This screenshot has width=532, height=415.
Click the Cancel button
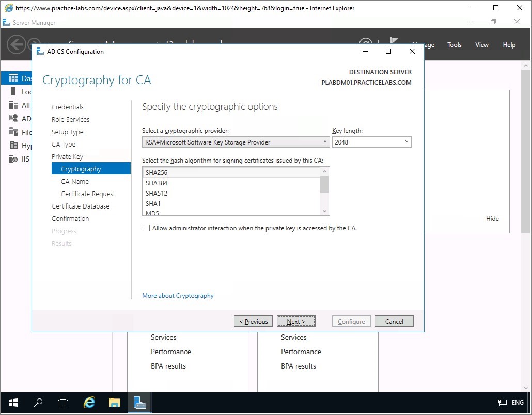point(394,321)
